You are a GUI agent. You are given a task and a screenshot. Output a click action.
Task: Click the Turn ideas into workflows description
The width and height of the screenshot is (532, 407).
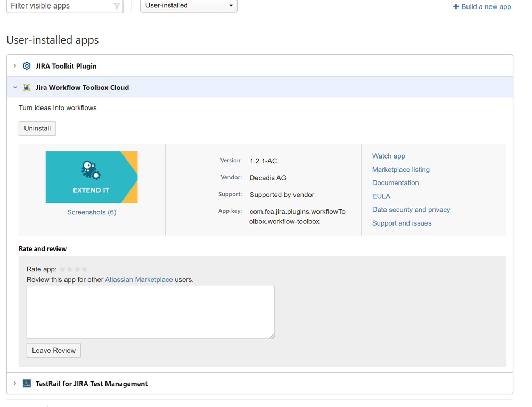coord(58,108)
